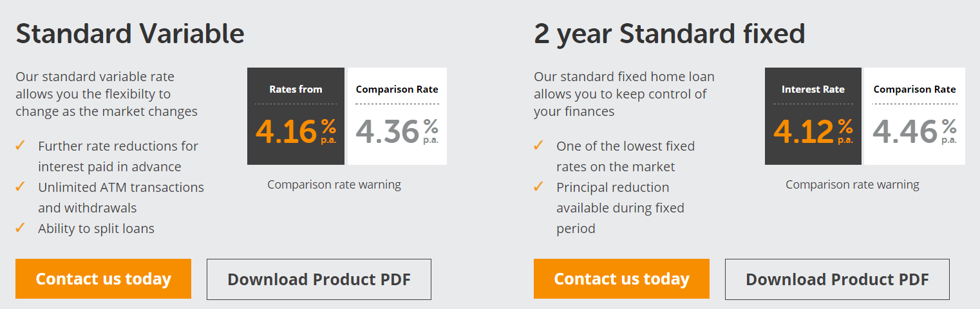Open Comparison rate warning below 4.36 rate
The image size is (980, 309).
(x=334, y=185)
